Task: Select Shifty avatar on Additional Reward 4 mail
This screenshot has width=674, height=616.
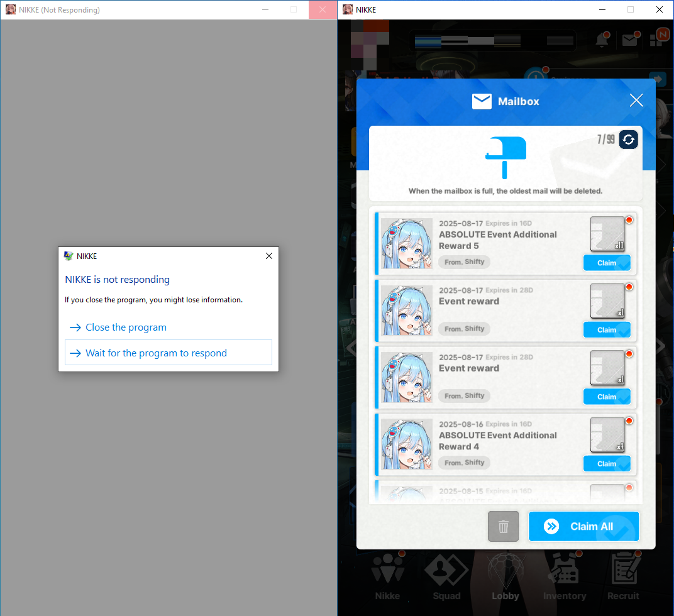Action: coord(407,444)
